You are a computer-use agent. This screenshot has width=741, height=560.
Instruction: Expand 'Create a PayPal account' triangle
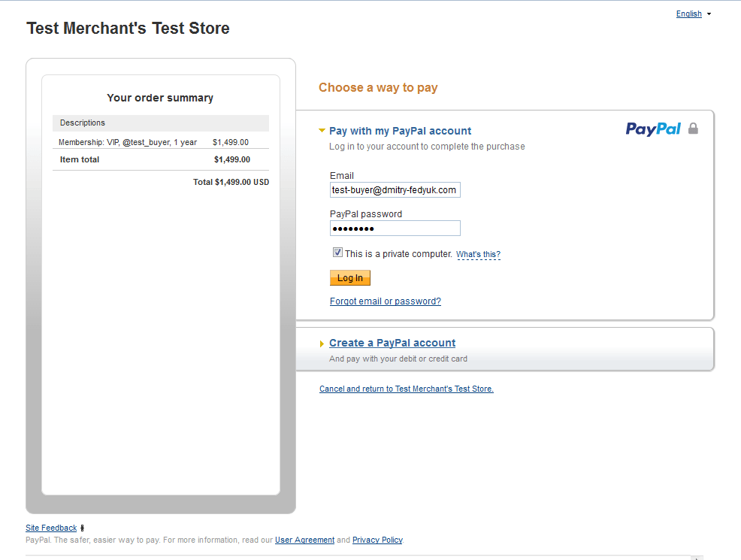click(322, 344)
